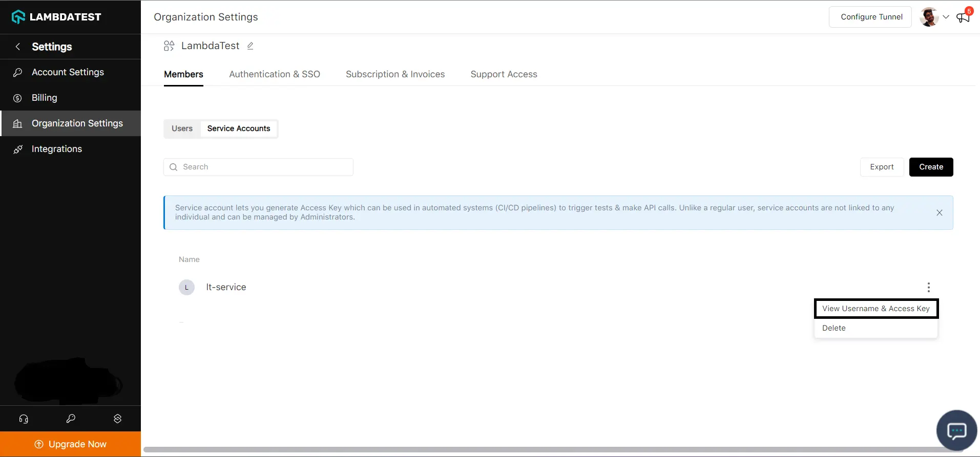Viewport: 980px width, 457px height.
Task: Switch to the Users toggle view
Action: click(182, 128)
